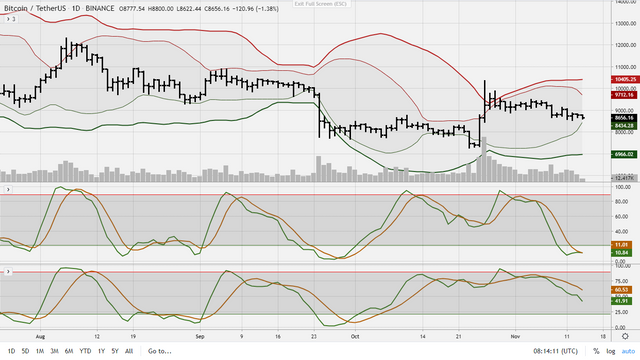Click stochastic value label 10.84
The image size is (640, 360).
[621, 253]
